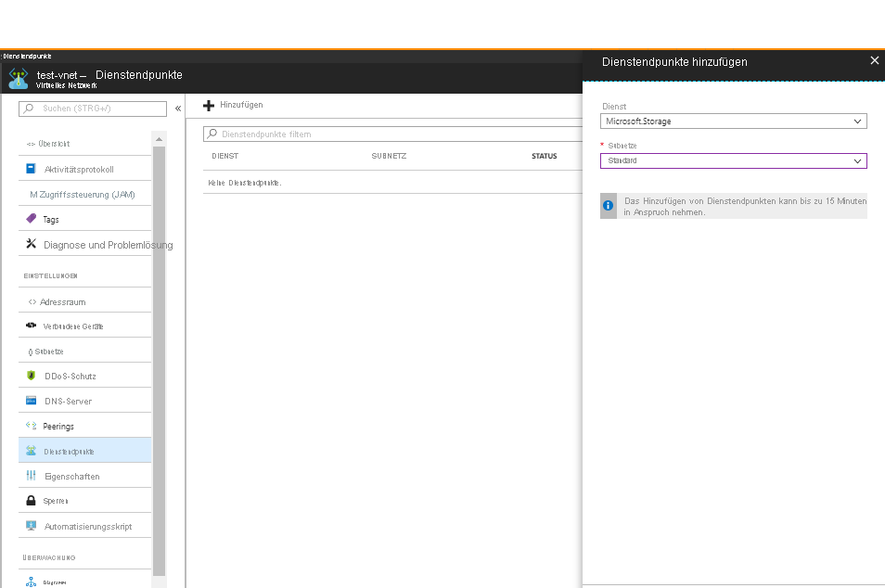Select Dienstendpunkte in the sidebar menu
Viewport: 885px width, 588px height.
[x=69, y=451]
